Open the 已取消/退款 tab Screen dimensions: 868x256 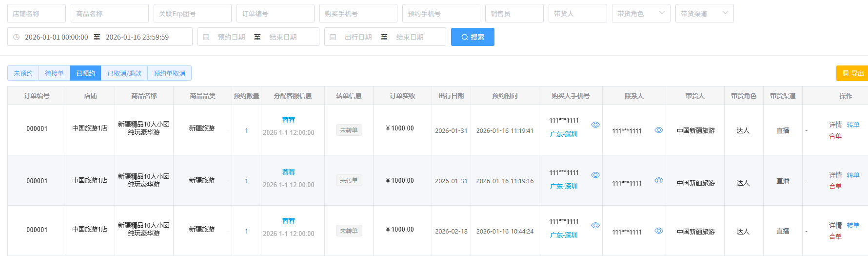point(124,73)
